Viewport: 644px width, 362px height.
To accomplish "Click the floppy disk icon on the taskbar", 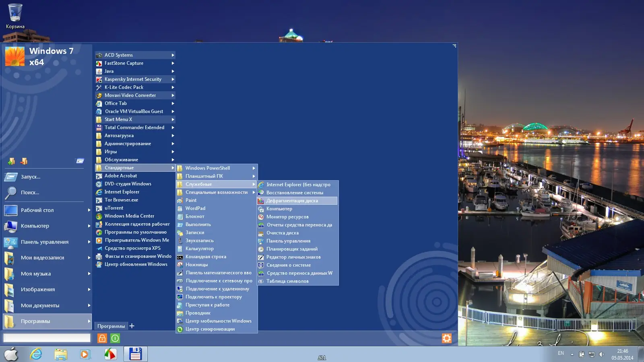I will [135, 354].
